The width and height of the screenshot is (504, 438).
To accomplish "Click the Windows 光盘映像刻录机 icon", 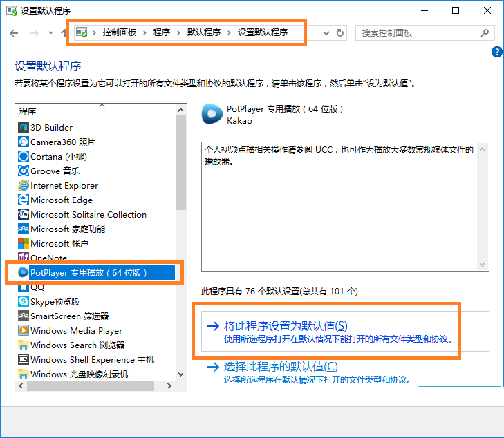I will [24, 374].
